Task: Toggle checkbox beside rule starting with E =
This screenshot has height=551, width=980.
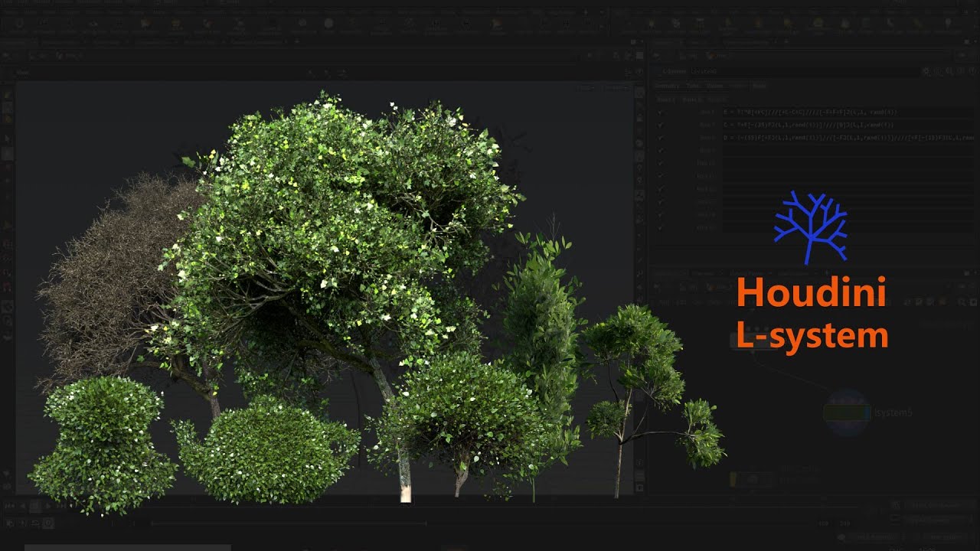Action: [x=660, y=112]
